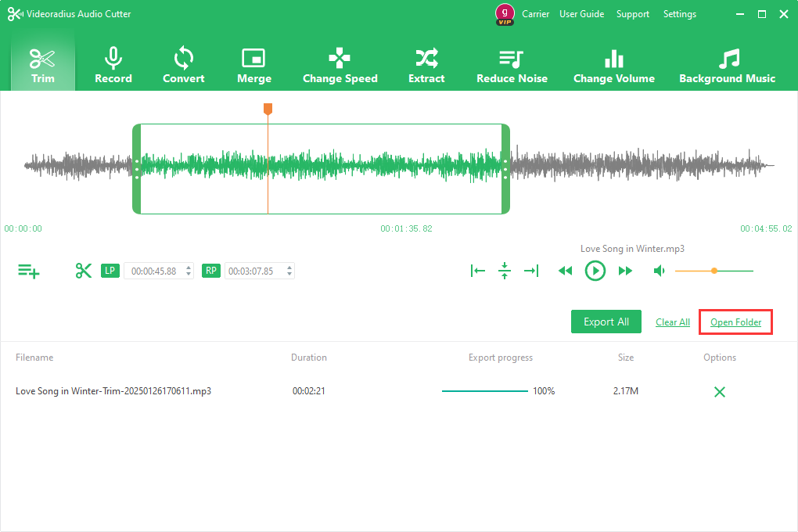Open Background Music tool

coord(728,65)
